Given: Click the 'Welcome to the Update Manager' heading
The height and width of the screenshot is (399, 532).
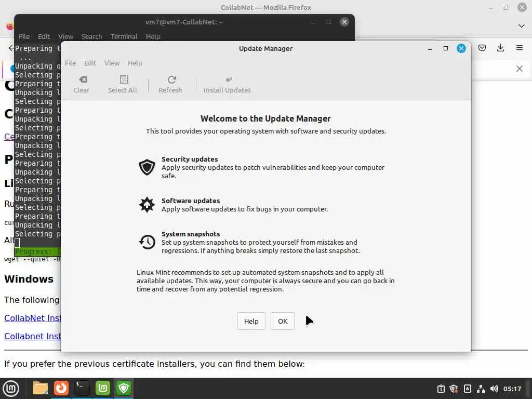Looking at the screenshot, I should [x=265, y=119].
